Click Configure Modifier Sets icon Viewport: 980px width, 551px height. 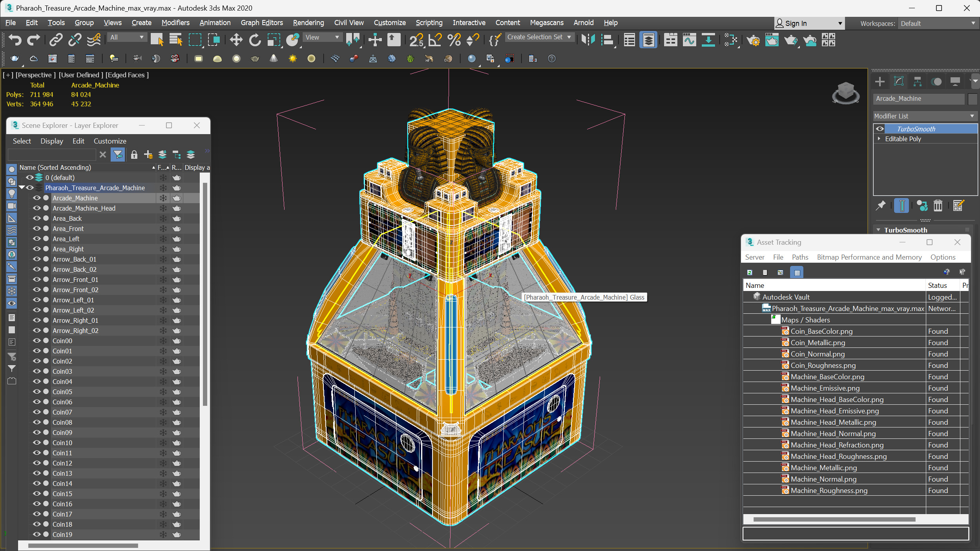coord(958,205)
